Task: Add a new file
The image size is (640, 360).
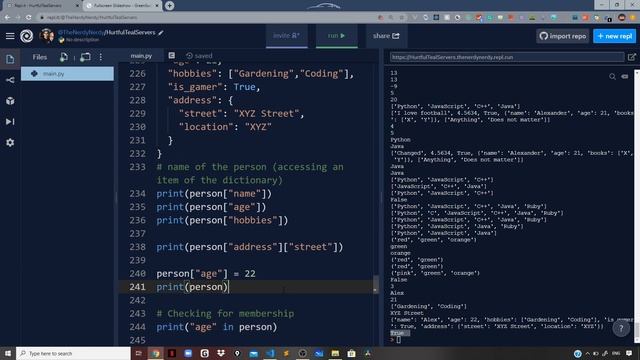Action: pyautogui.click(x=64, y=57)
